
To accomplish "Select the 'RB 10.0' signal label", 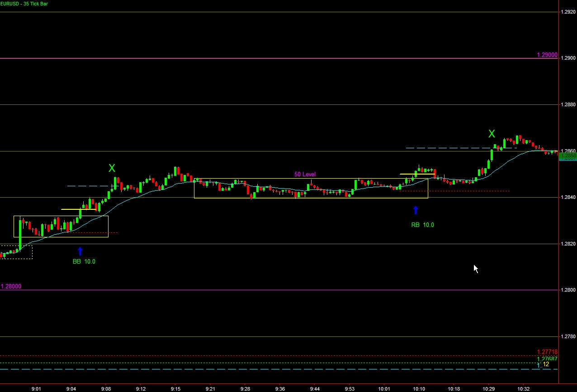I will pos(422,225).
